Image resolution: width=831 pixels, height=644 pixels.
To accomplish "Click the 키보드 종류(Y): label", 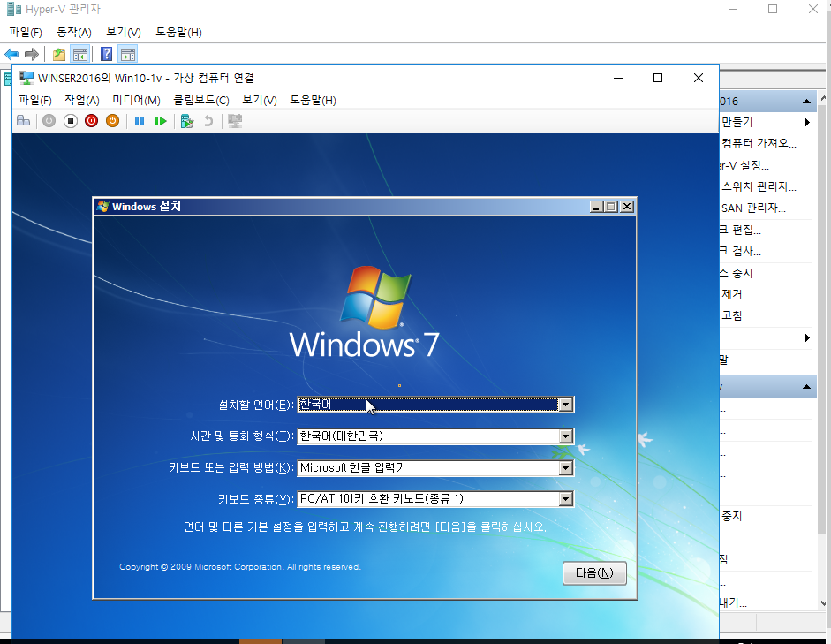I will (x=256, y=499).
